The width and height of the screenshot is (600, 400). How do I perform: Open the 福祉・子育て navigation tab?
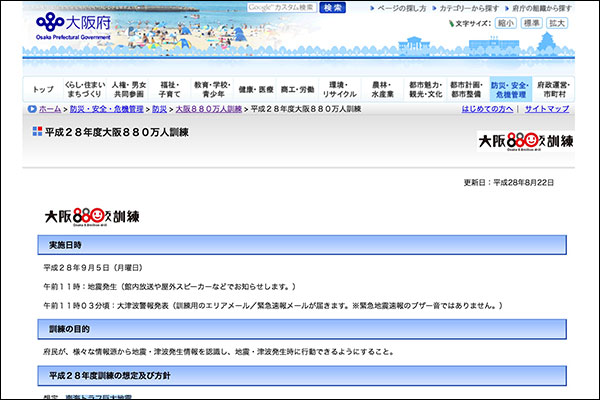pos(170,89)
